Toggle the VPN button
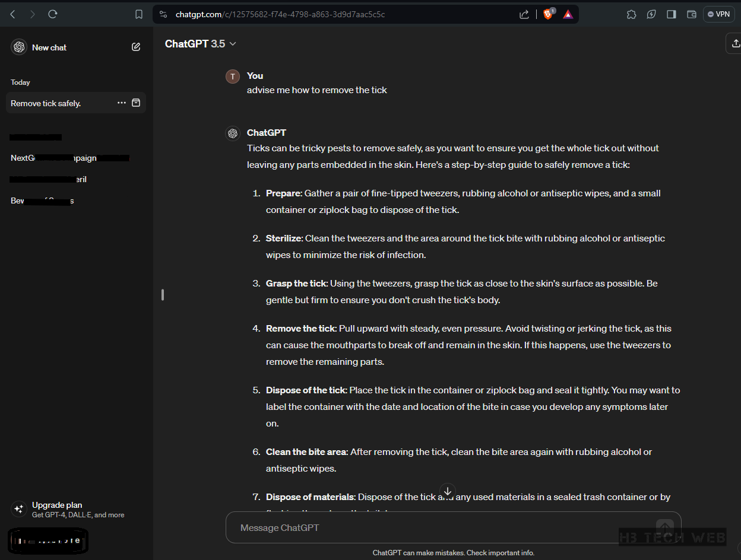This screenshot has height=560, width=741. point(718,14)
